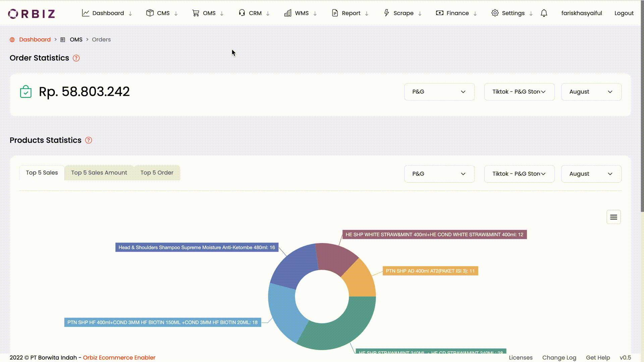Open Products Statistics August month dropdown

pyautogui.click(x=591, y=174)
